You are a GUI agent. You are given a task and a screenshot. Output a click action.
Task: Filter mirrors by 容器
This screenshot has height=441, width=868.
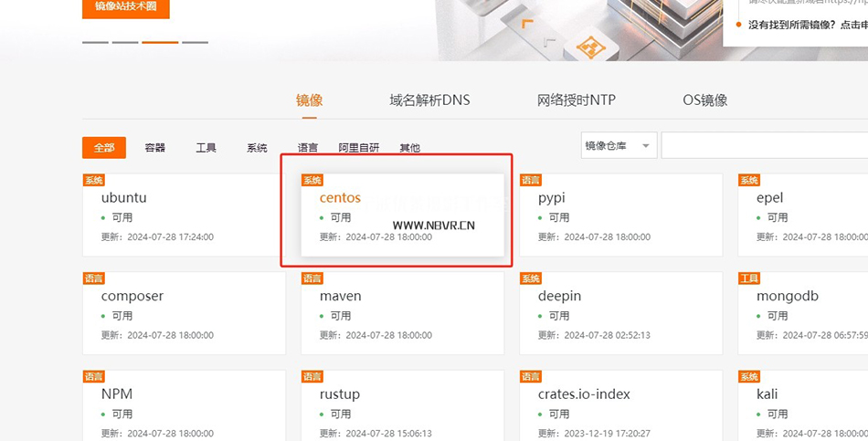pyautogui.click(x=155, y=148)
